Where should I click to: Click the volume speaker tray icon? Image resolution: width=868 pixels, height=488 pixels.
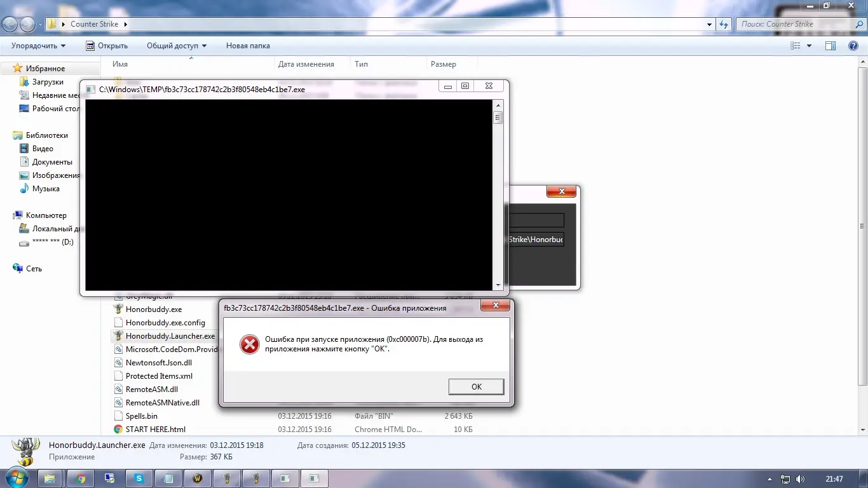click(x=800, y=479)
